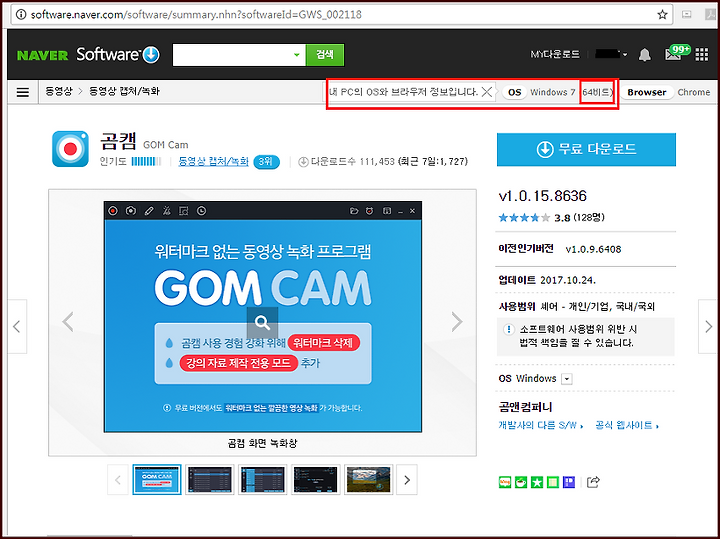Image resolution: width=720 pixels, height=539 pixels.
Task: Select the fourth dark screenshot thumbnail
Action: (315, 479)
